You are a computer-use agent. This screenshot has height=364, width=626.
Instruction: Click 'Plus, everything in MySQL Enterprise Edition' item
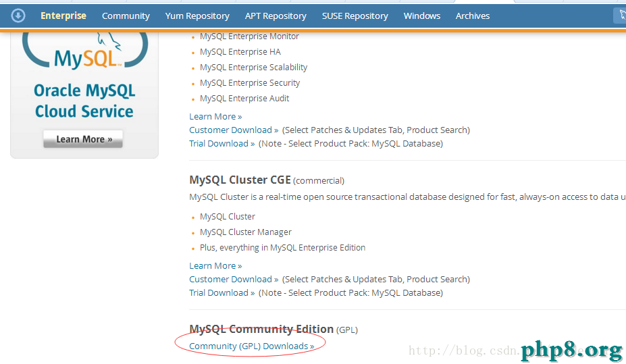(283, 248)
